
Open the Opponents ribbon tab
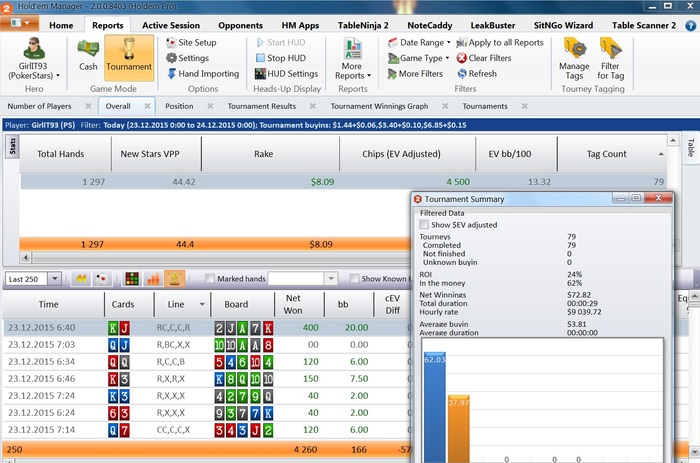click(x=241, y=25)
